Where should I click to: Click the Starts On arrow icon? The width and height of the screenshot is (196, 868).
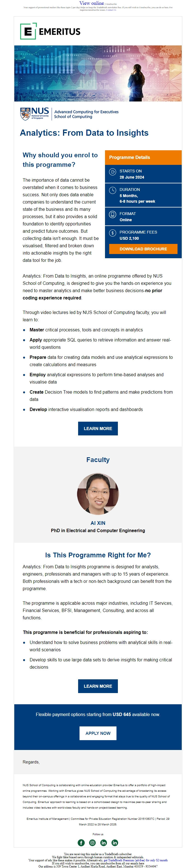(x=113, y=172)
